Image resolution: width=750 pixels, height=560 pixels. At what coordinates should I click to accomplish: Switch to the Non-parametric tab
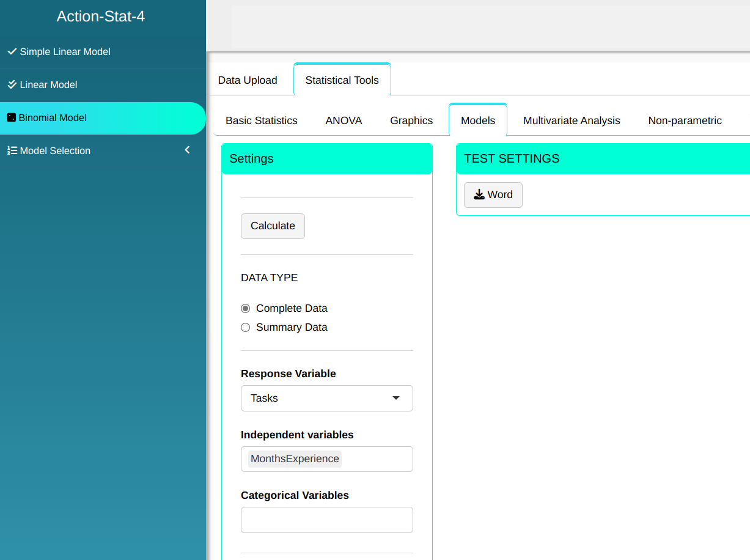coord(685,120)
